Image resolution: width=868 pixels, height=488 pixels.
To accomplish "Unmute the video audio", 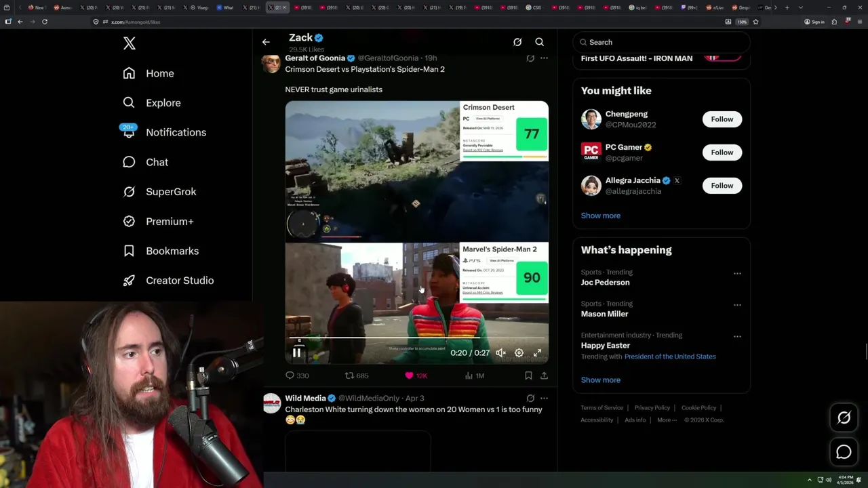I will pyautogui.click(x=500, y=353).
